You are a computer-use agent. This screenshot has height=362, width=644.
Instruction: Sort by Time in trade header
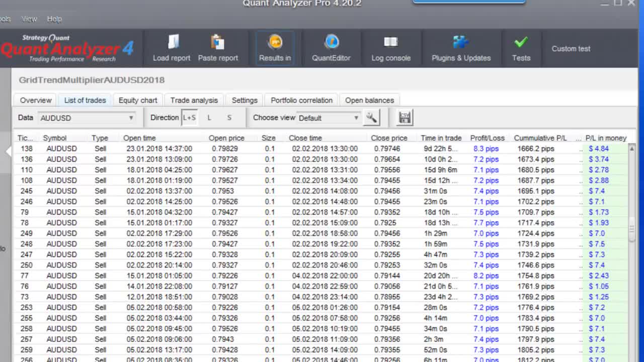click(x=441, y=138)
